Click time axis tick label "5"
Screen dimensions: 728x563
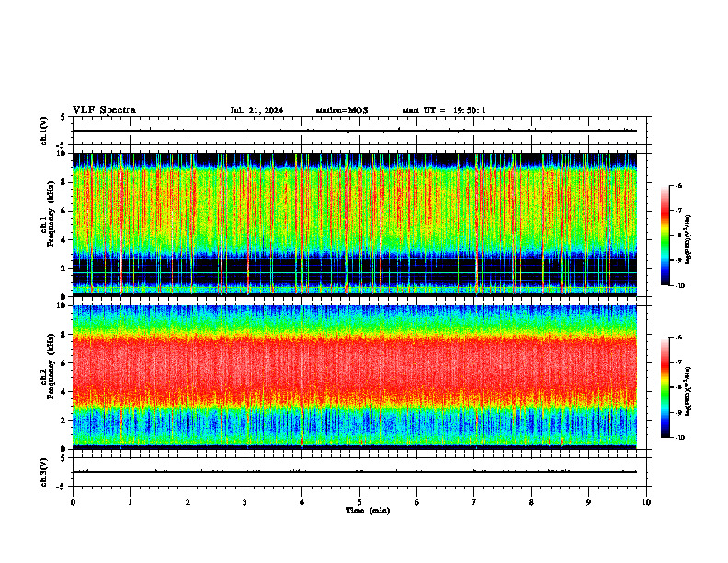(359, 502)
